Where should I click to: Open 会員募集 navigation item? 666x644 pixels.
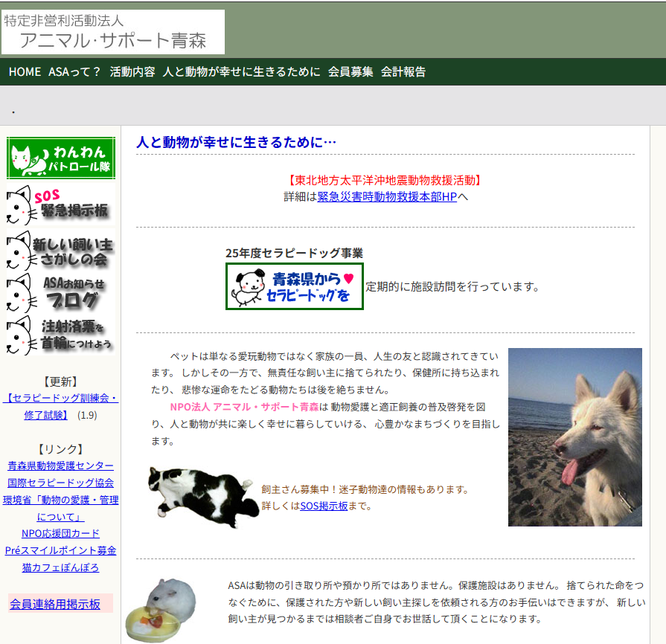pos(350,72)
